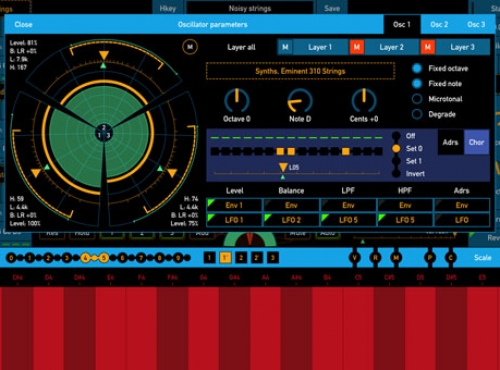Open the Level Env 1 modulation selector
This screenshot has width=500, height=370.
234,205
